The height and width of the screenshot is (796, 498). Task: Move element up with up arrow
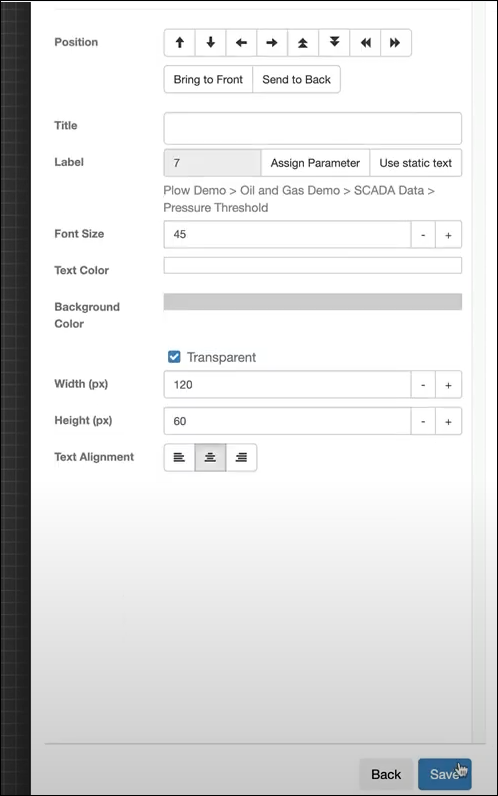180,43
